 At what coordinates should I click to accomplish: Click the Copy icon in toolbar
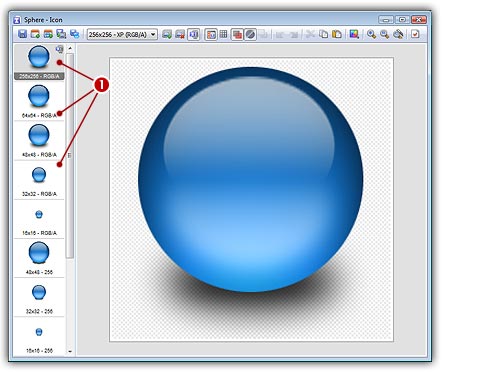pyautogui.click(x=323, y=34)
